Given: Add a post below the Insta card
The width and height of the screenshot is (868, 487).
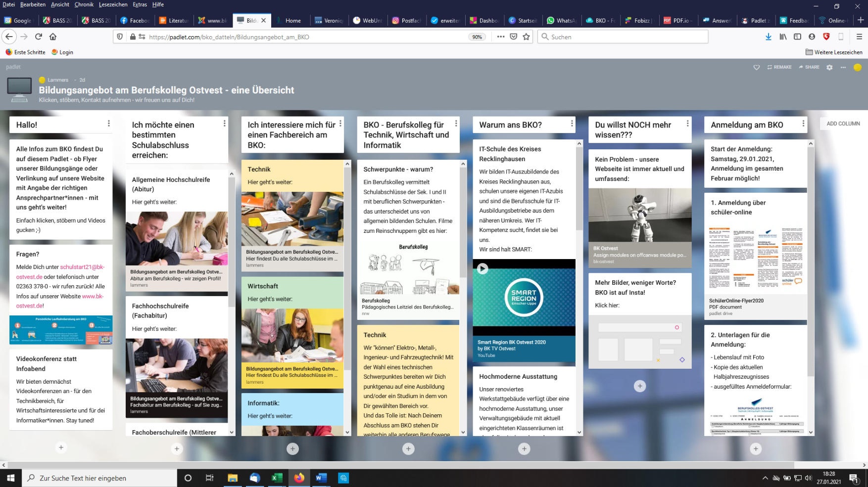Looking at the screenshot, I should point(640,386).
